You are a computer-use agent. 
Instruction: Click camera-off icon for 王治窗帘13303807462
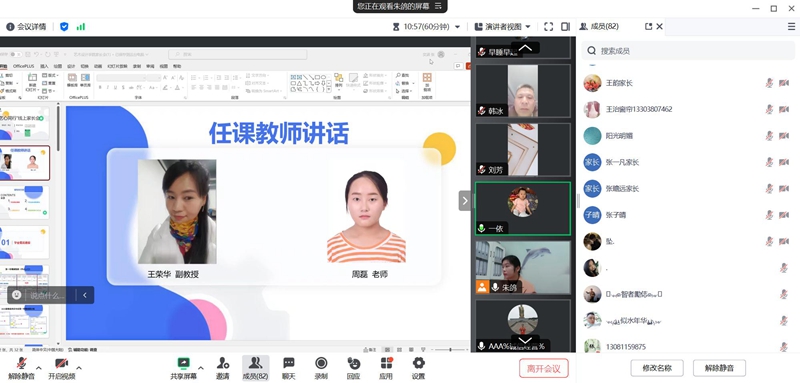tap(784, 109)
